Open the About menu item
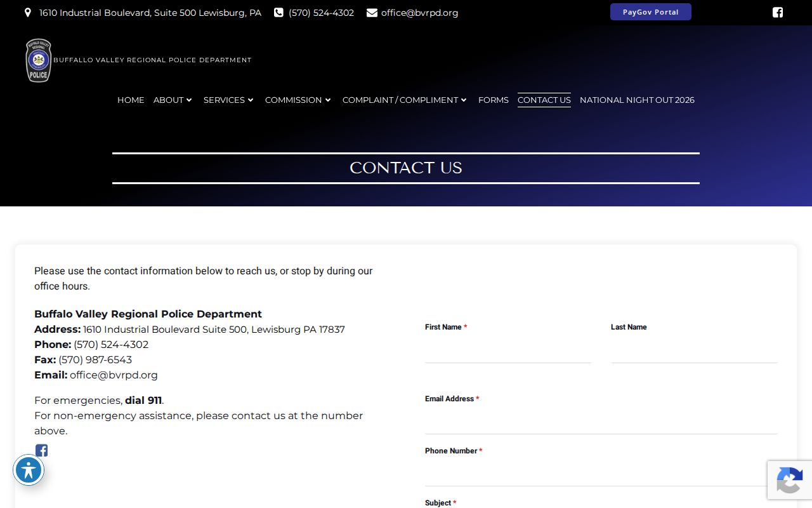This screenshot has height=508, width=812. pos(169,100)
